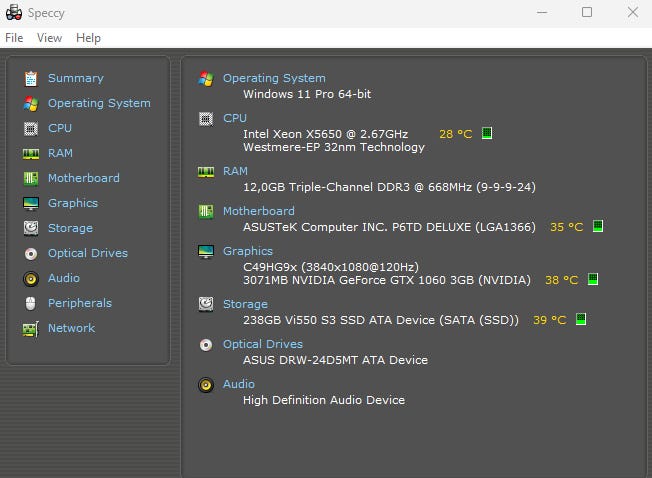This screenshot has width=652, height=478.
Task: Click the Storage temperature status indicator
Action: [581, 320]
